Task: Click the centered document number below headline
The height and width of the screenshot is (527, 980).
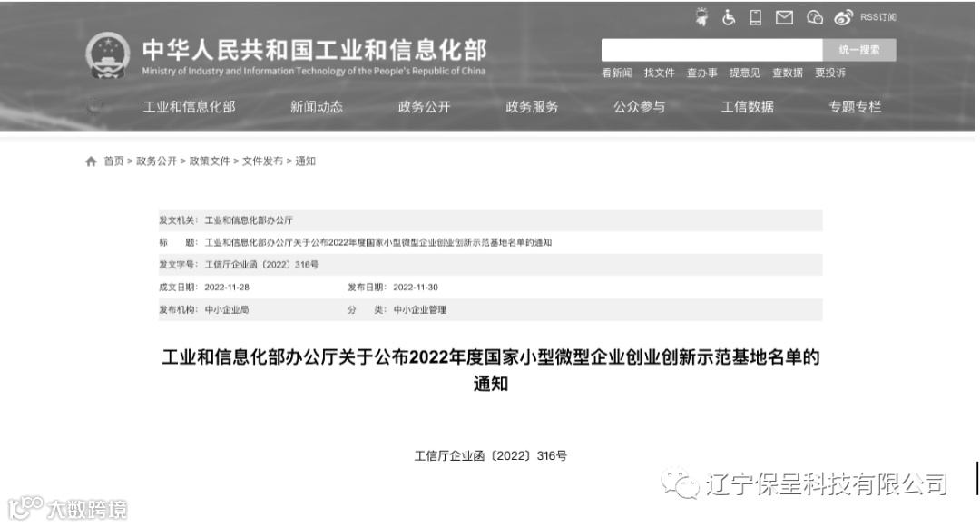Action: click(491, 456)
